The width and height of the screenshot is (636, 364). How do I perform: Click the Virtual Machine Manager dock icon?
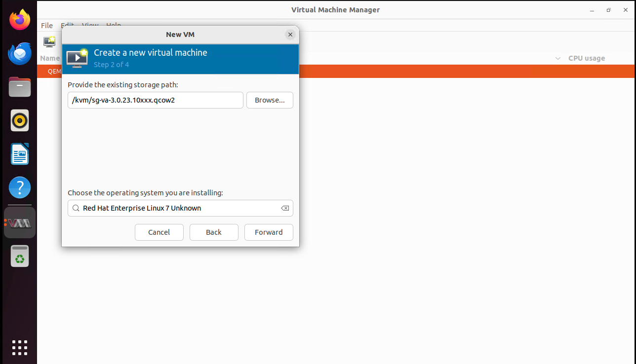[x=20, y=223]
